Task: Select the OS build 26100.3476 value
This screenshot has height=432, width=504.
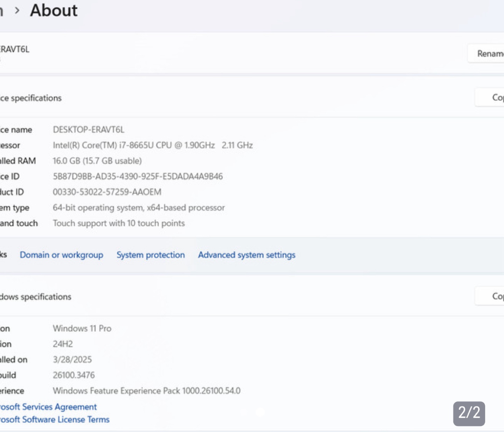Action: coord(73,375)
